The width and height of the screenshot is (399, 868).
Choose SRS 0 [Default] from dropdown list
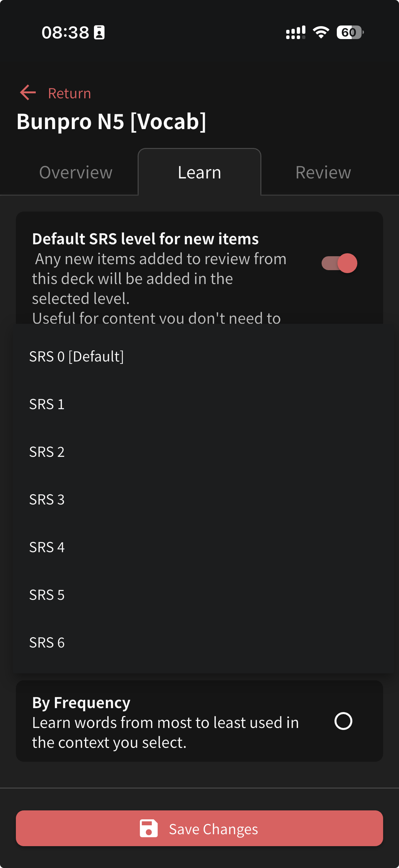(76, 357)
